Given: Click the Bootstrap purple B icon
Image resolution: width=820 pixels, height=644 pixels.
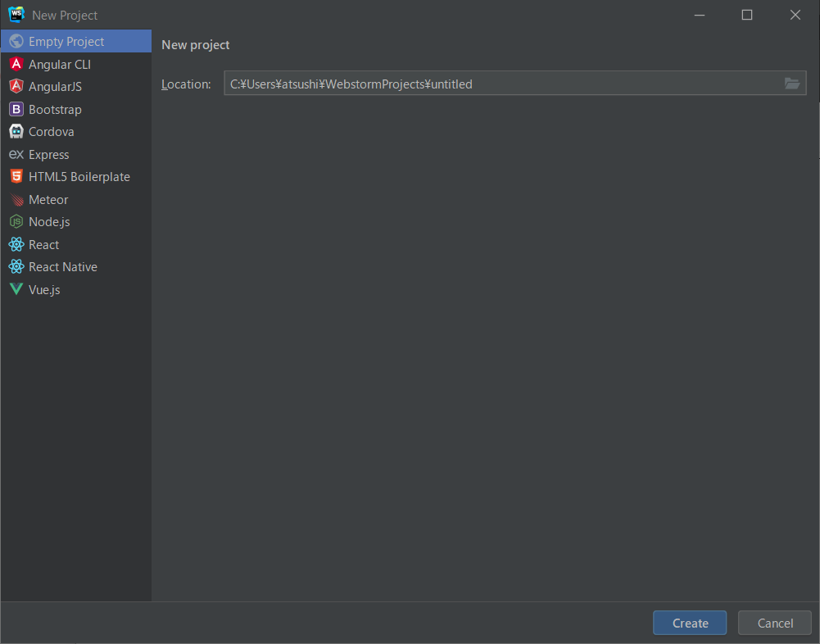Looking at the screenshot, I should pos(16,109).
